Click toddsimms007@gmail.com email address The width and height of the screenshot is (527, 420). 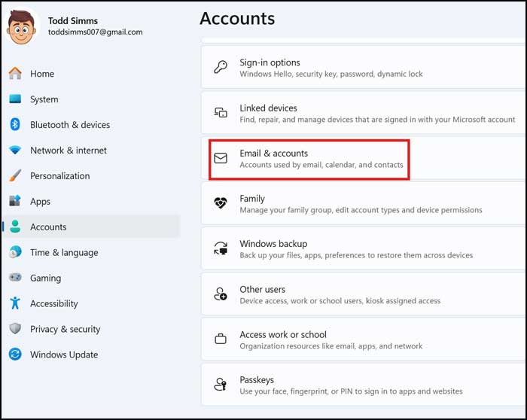coord(96,32)
